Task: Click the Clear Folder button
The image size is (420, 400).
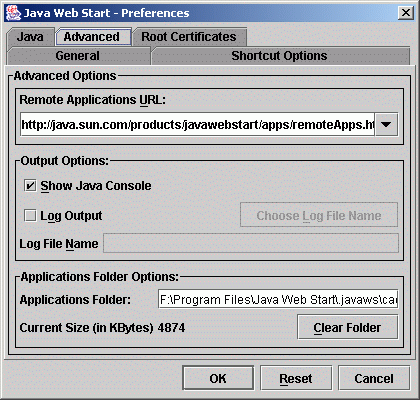Action: 347,327
